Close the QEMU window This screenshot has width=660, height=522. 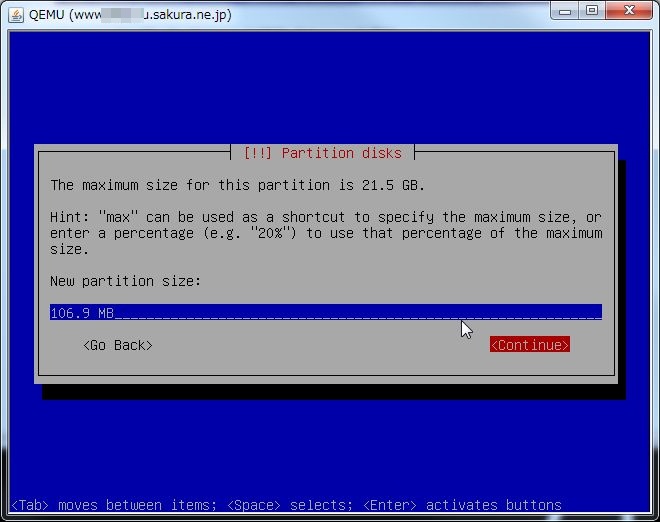(629, 11)
